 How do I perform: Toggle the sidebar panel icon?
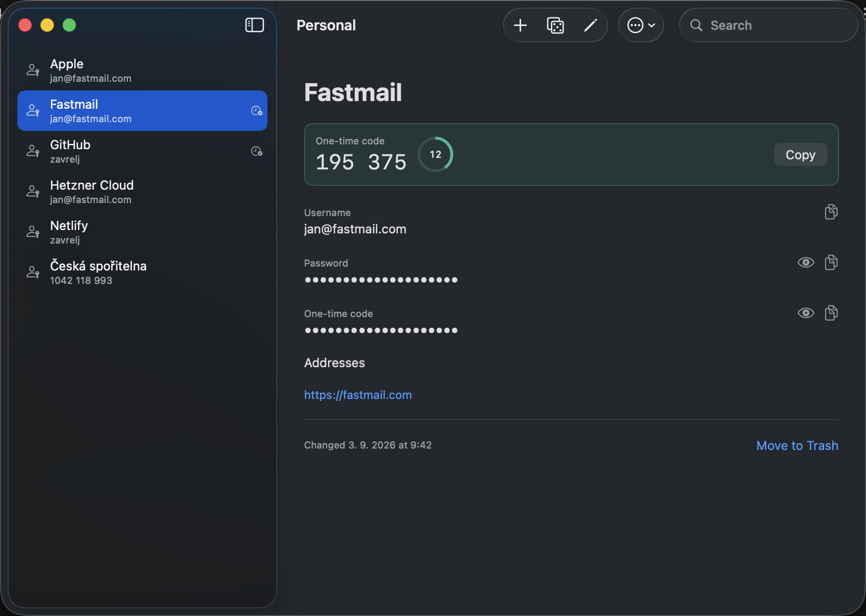tap(255, 25)
